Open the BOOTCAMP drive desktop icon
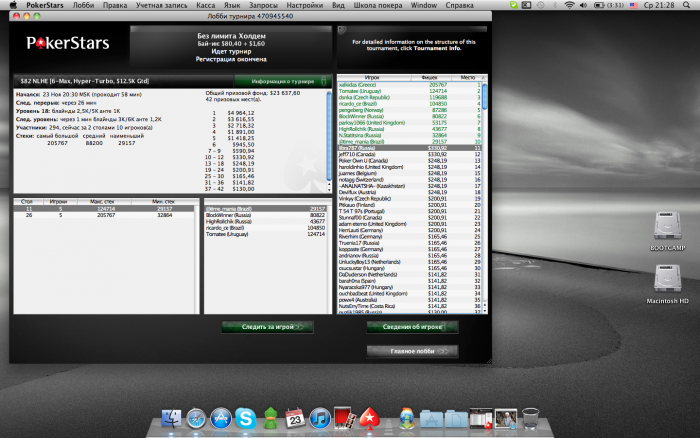The height and width of the screenshot is (438, 700). coord(667,230)
